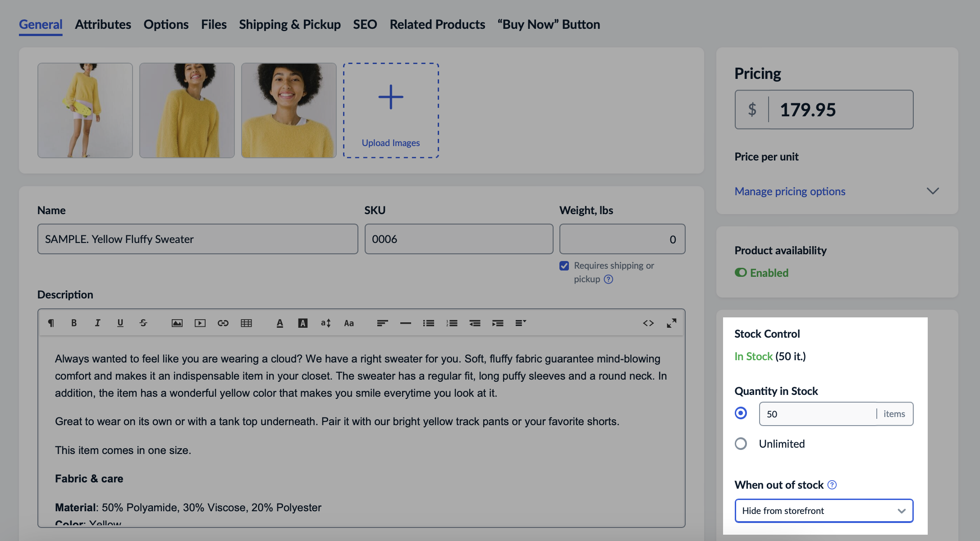980x541 pixels.
Task: Expand Manage pricing options chevron
Action: pos(933,191)
